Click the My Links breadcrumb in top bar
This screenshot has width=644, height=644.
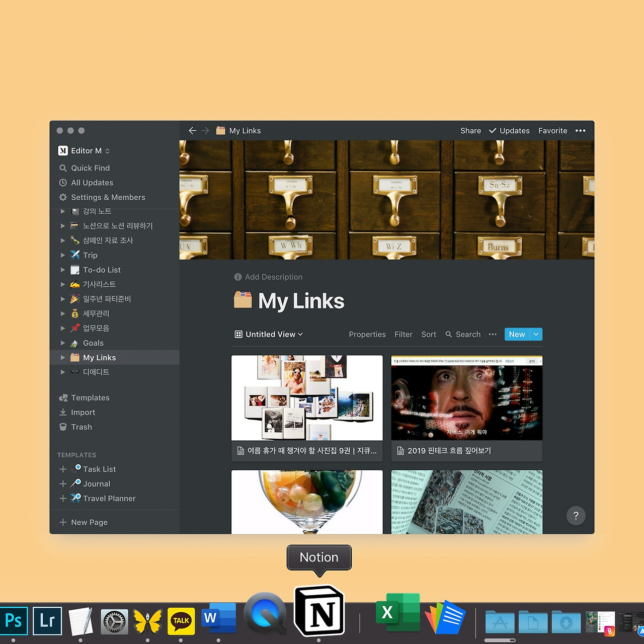pyautogui.click(x=238, y=130)
